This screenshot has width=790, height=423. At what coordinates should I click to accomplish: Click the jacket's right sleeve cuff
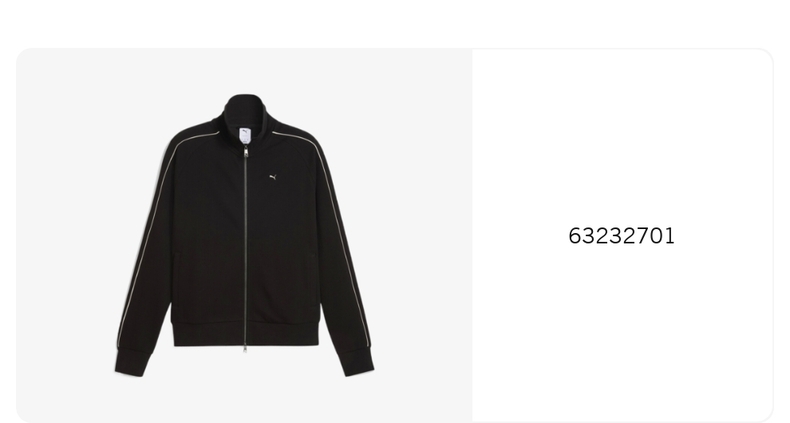click(x=356, y=362)
